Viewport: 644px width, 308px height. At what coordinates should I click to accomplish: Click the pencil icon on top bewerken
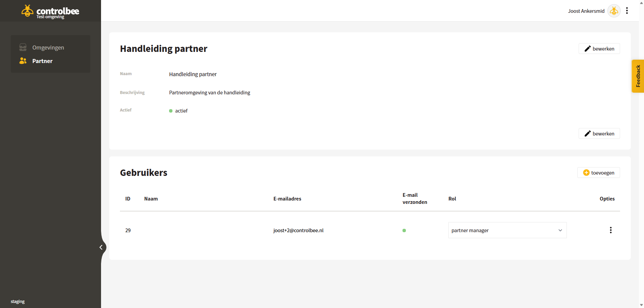pos(587,49)
